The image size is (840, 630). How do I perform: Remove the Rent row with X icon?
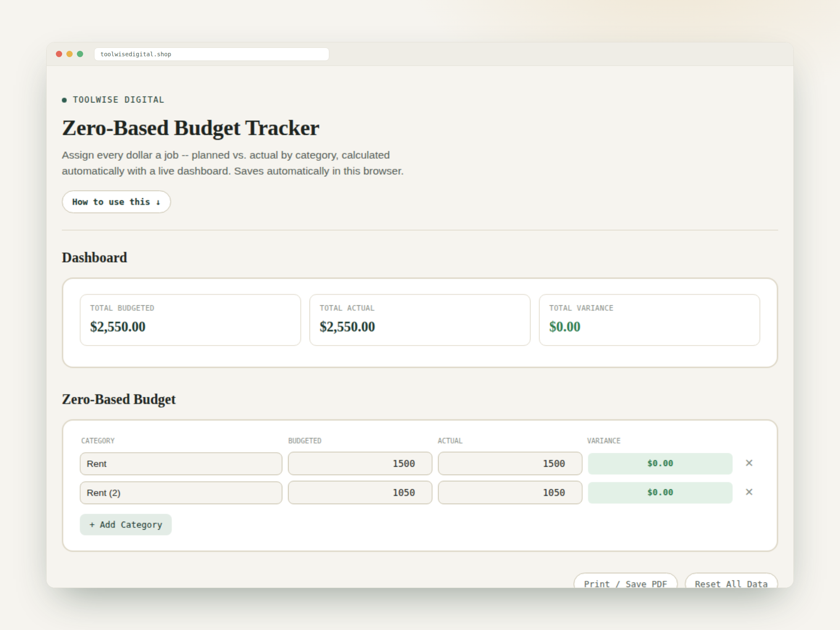click(x=749, y=463)
